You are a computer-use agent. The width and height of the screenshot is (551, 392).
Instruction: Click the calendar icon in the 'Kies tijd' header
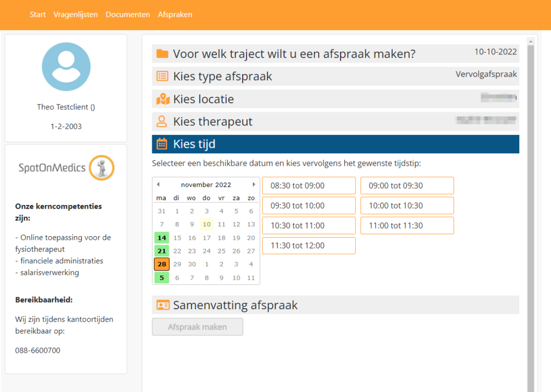pyautogui.click(x=161, y=144)
